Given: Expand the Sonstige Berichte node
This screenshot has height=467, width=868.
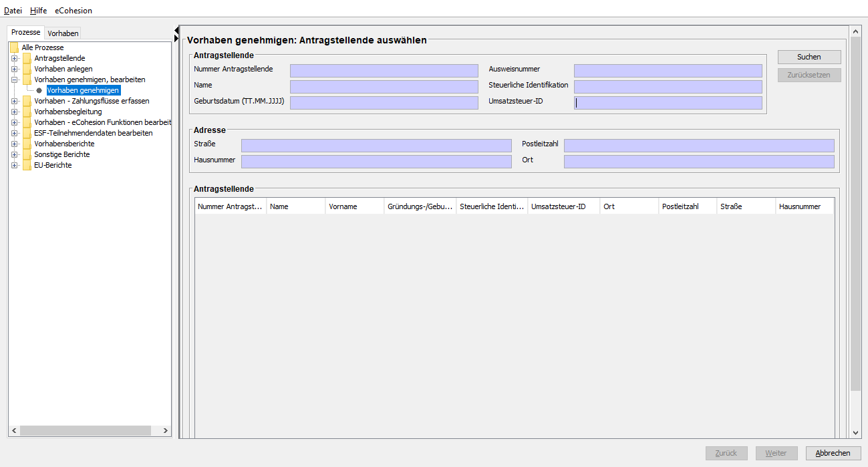Looking at the screenshot, I should pos(14,154).
